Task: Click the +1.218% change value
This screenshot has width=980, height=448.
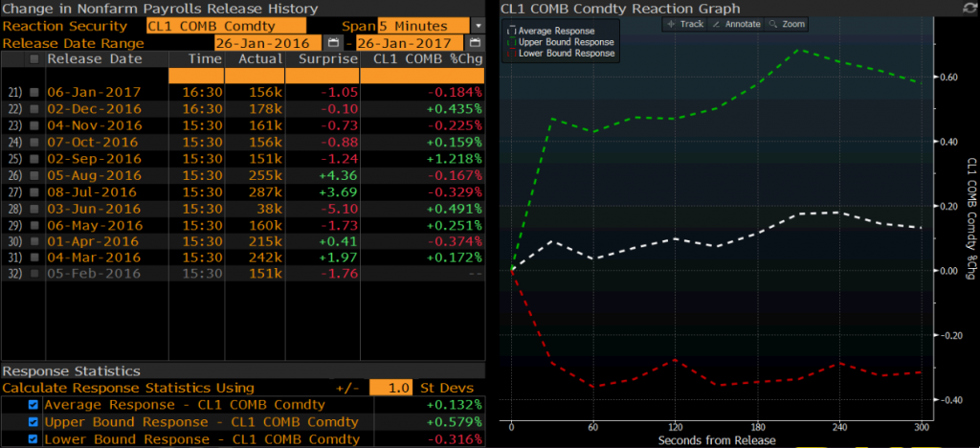Action: [454, 158]
